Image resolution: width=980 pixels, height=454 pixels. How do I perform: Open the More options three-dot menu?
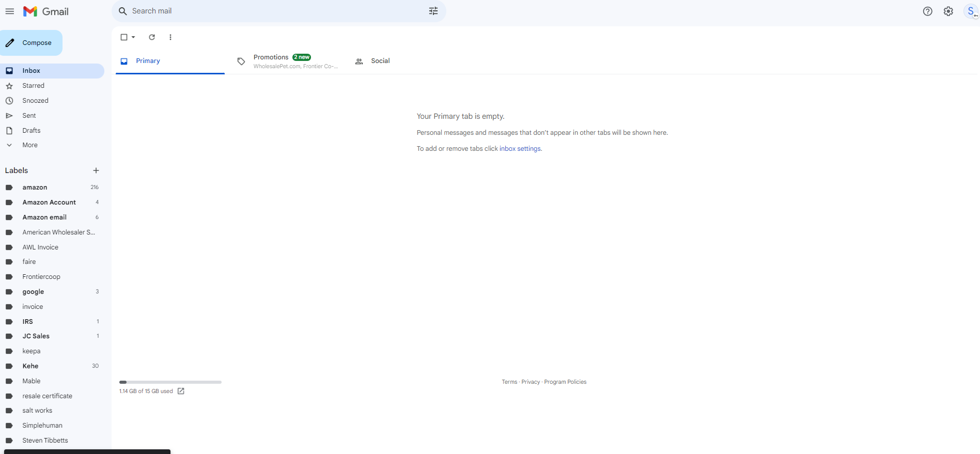click(x=170, y=37)
